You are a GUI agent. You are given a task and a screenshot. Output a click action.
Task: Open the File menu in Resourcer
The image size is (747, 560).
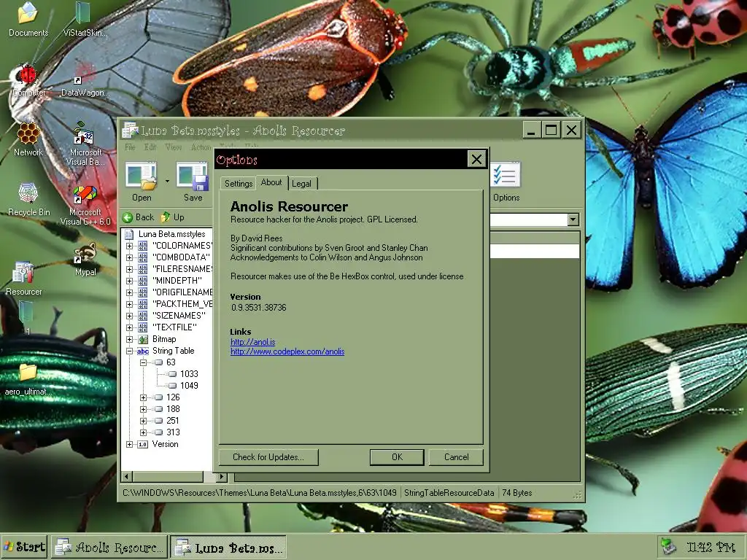[130, 147]
